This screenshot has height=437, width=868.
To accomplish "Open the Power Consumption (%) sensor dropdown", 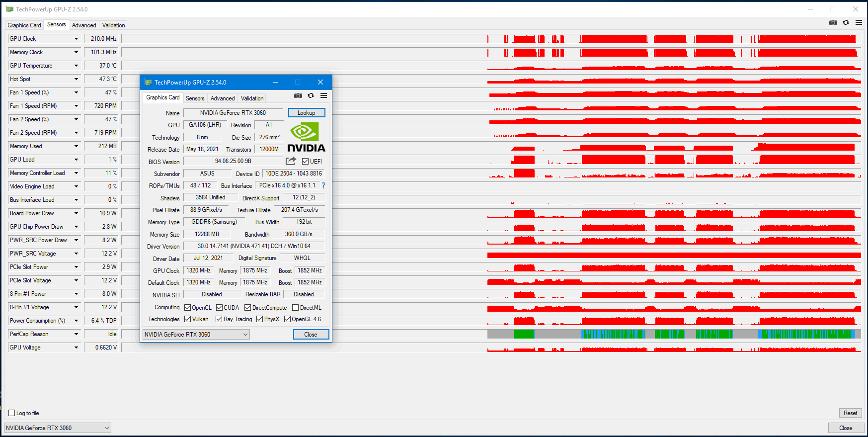I will pos(76,321).
